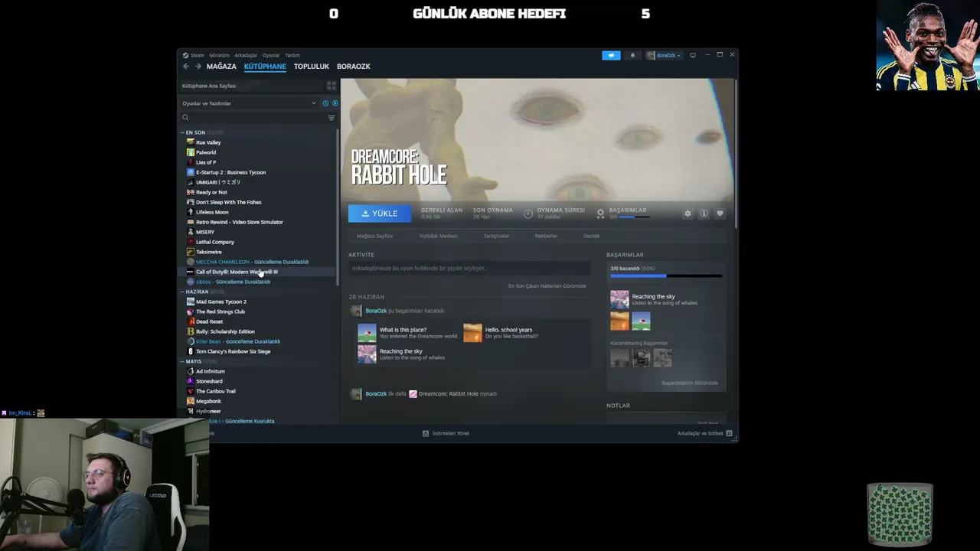Click the recent activity clock filter icon
The image size is (980, 551).
(325, 103)
